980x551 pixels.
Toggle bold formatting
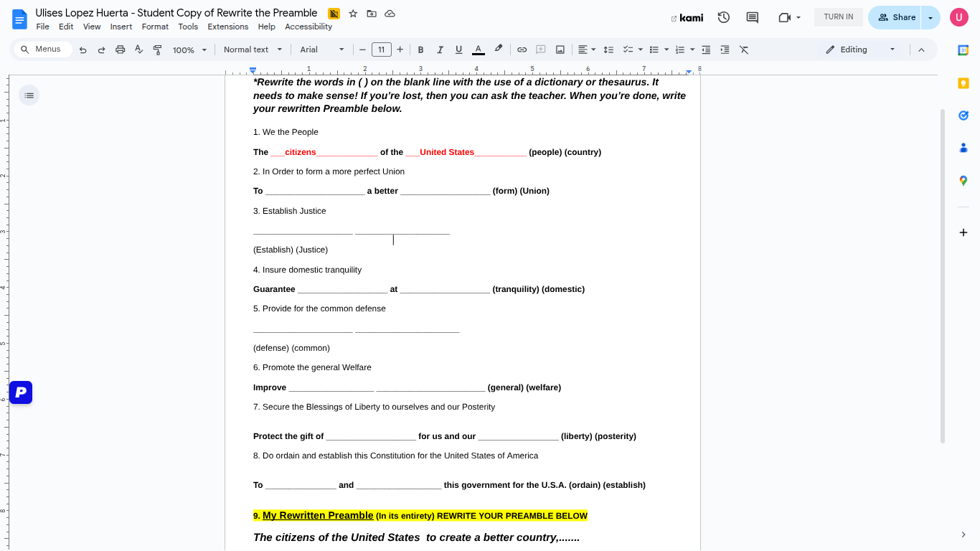[420, 50]
